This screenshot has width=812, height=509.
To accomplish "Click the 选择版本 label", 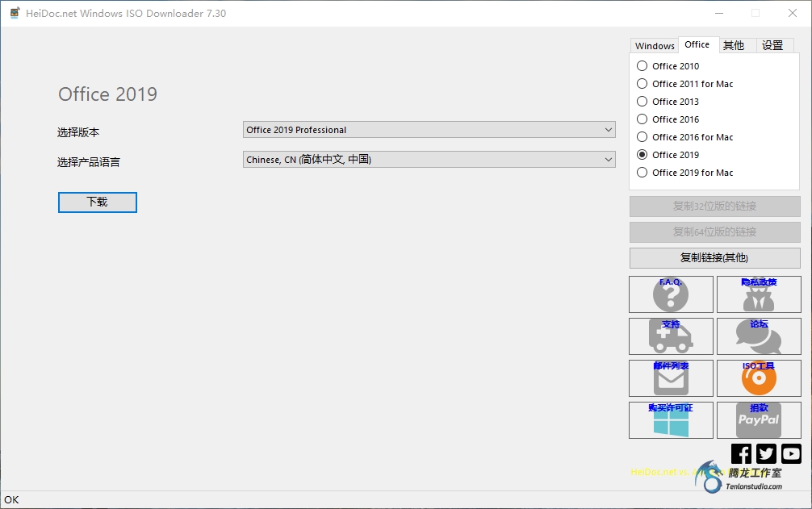I will click(x=78, y=132).
